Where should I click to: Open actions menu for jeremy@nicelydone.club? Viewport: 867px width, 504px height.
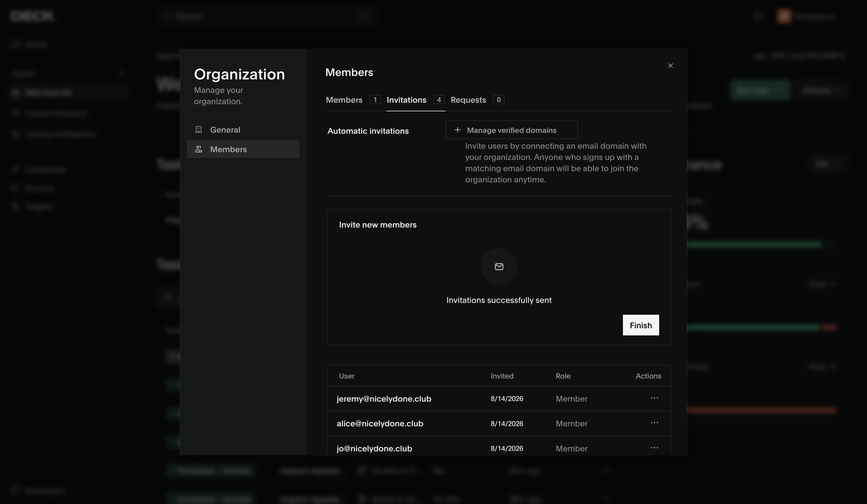coord(654,398)
